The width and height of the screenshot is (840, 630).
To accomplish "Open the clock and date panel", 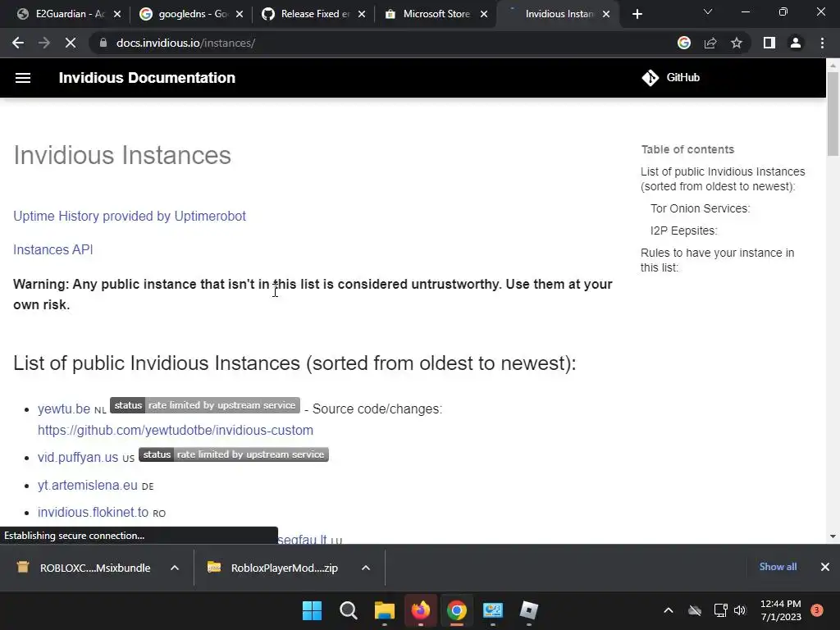I will (781, 610).
